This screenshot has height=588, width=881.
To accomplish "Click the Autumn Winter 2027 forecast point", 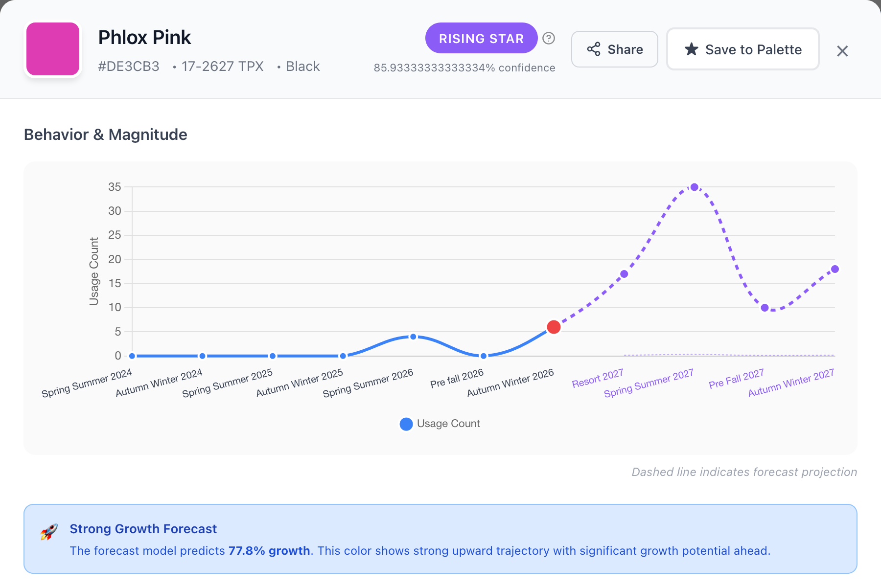I will [x=835, y=269].
